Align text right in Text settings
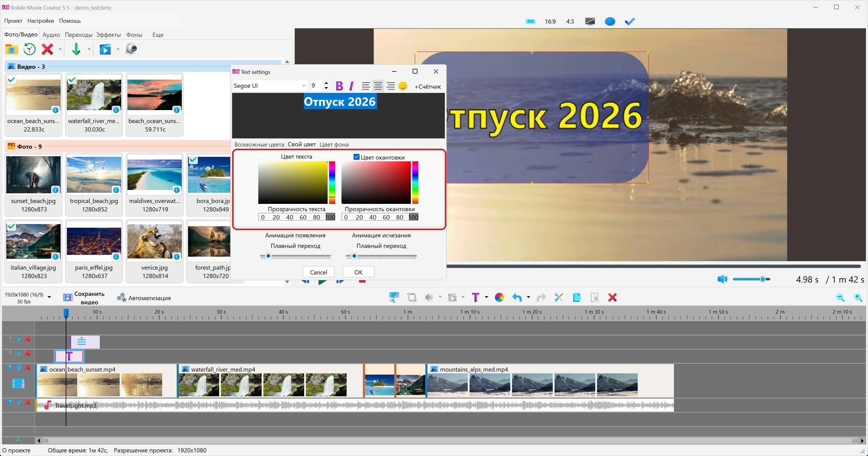 click(x=391, y=86)
